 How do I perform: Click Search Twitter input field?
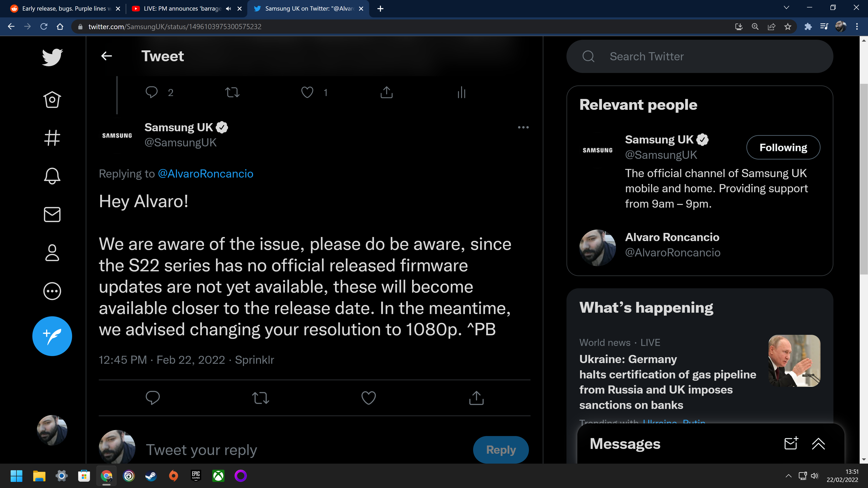tap(700, 56)
